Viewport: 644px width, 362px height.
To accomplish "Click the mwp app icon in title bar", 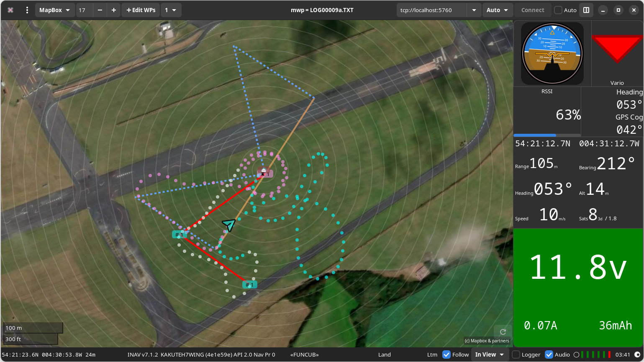I will [x=10, y=10].
